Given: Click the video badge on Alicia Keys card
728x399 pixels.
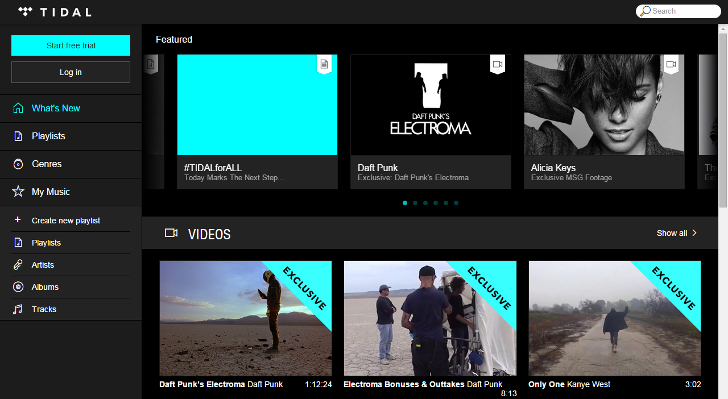Looking at the screenshot, I should click(671, 64).
